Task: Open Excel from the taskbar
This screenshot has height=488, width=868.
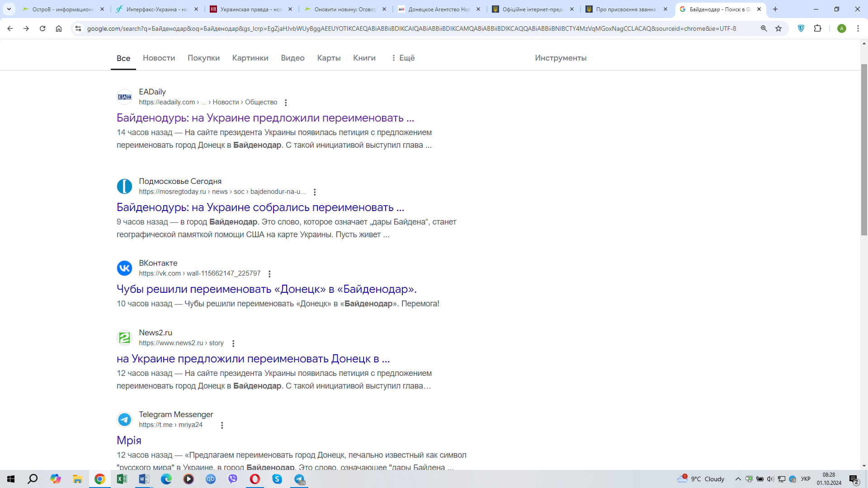Action: (122, 479)
